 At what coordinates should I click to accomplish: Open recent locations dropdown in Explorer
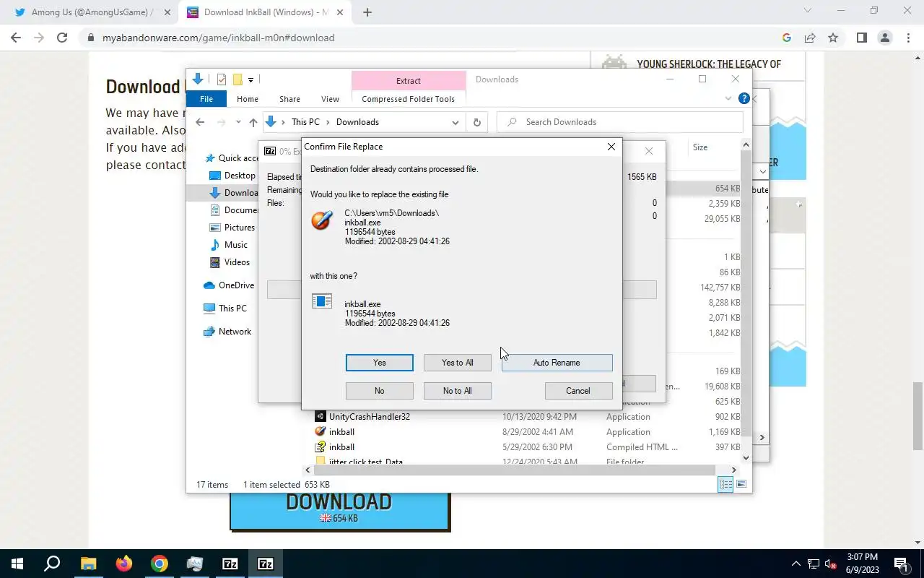[238, 122]
